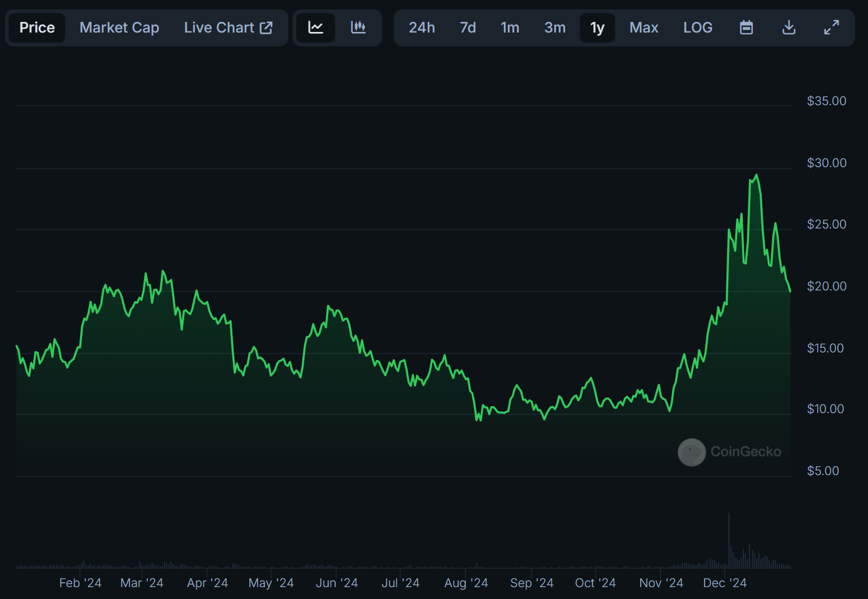Select the Price tab

37,28
